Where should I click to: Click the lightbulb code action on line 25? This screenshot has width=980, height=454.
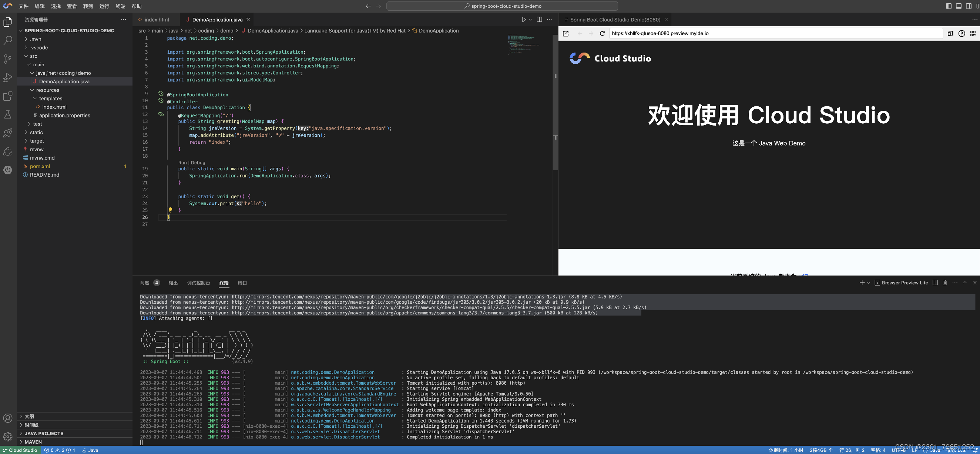[170, 210]
